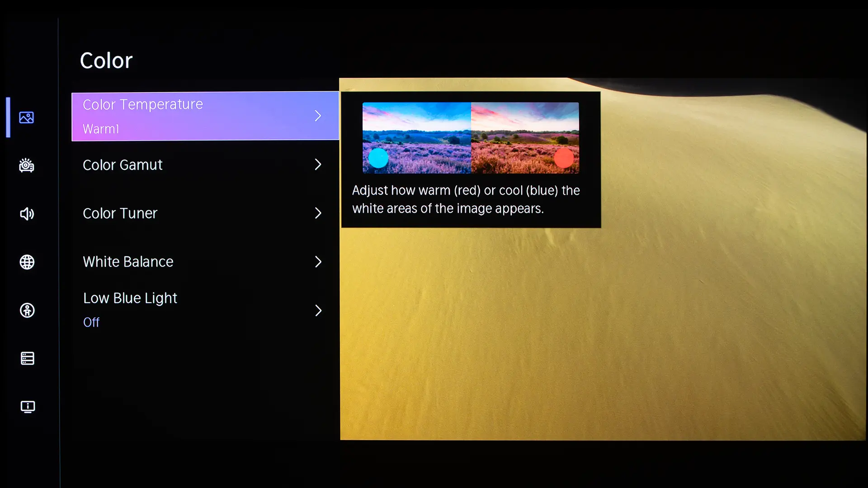This screenshot has height=488, width=868.
Task: Open Support info screen icon
Action: (28, 407)
